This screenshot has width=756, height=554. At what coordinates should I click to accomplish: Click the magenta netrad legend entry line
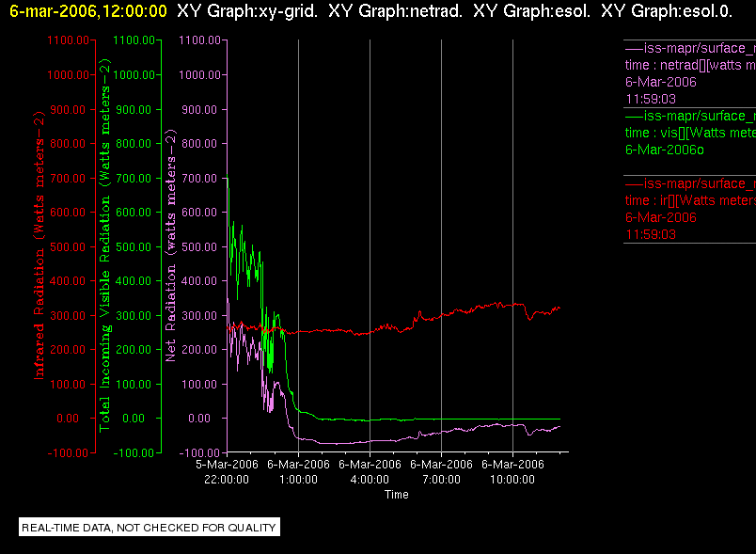[690, 49]
